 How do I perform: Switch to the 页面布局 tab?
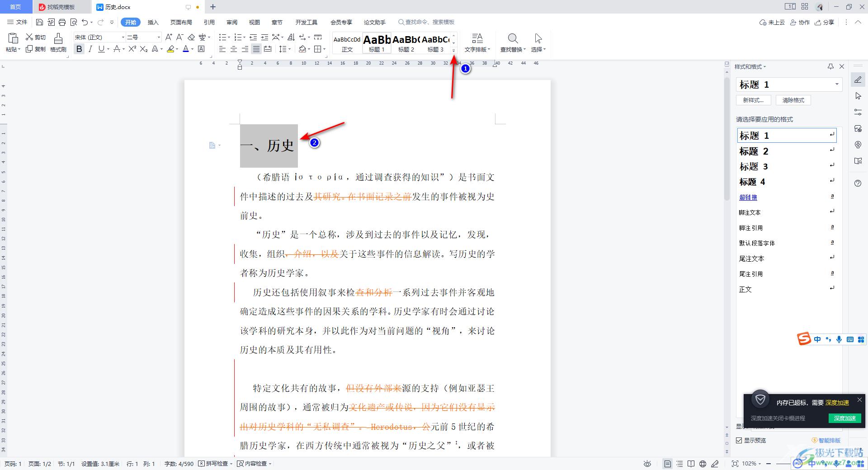pos(181,22)
